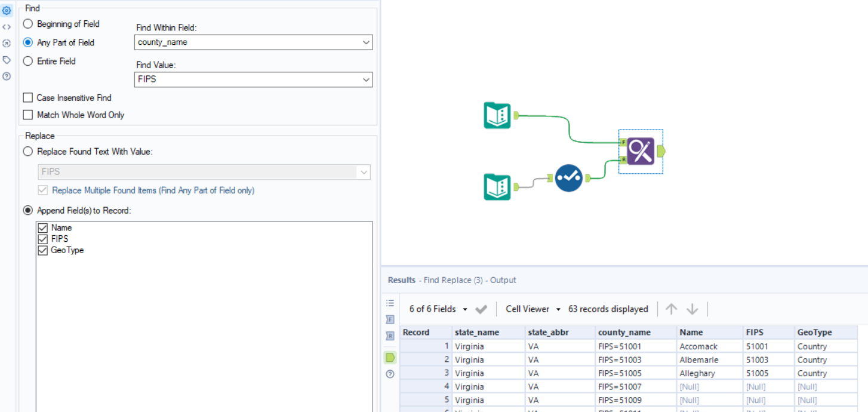Click the blue Select tool on the canvas
Screen dimensions: 868x412
click(x=568, y=178)
